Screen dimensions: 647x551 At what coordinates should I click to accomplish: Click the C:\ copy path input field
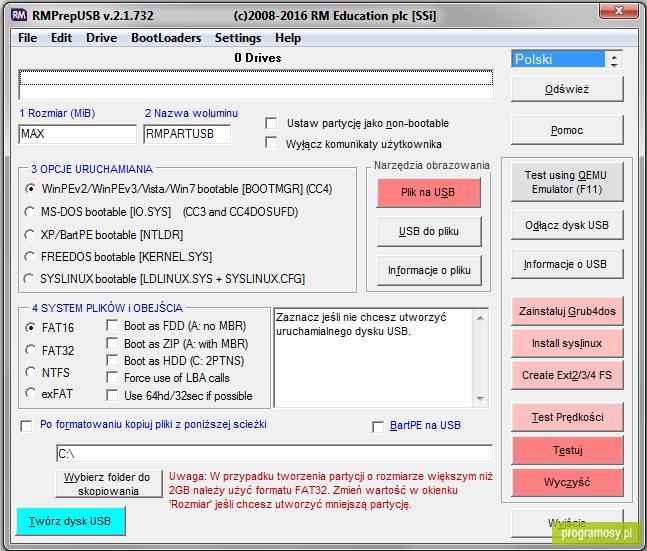point(274,454)
